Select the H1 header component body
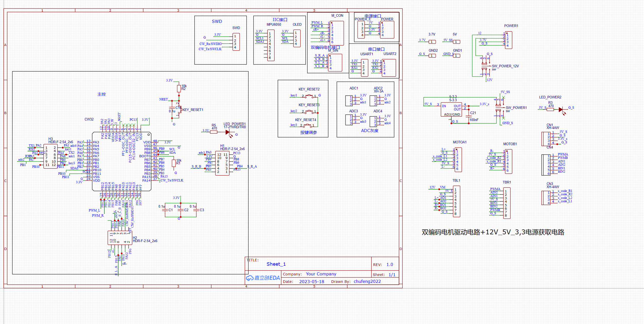This screenshot has height=324, width=644. tap(222, 163)
